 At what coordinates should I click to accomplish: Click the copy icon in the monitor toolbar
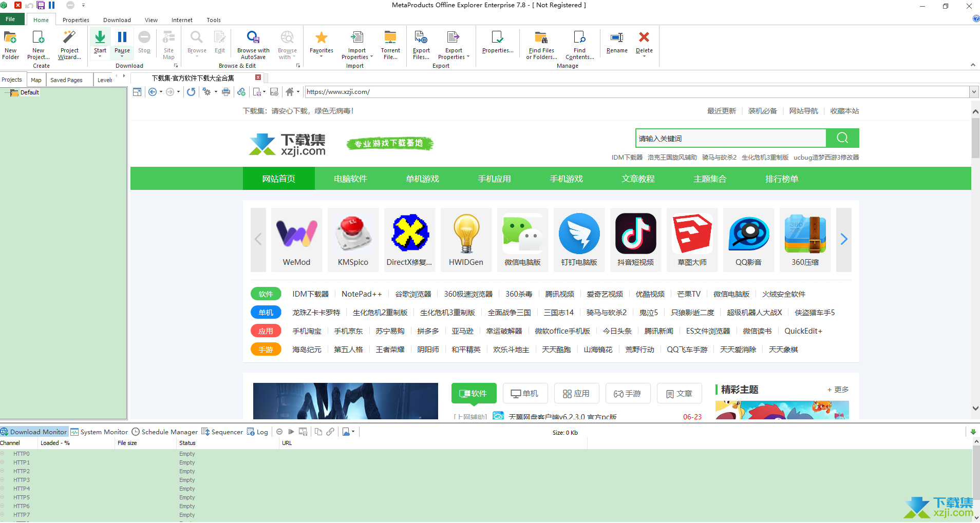pos(318,432)
